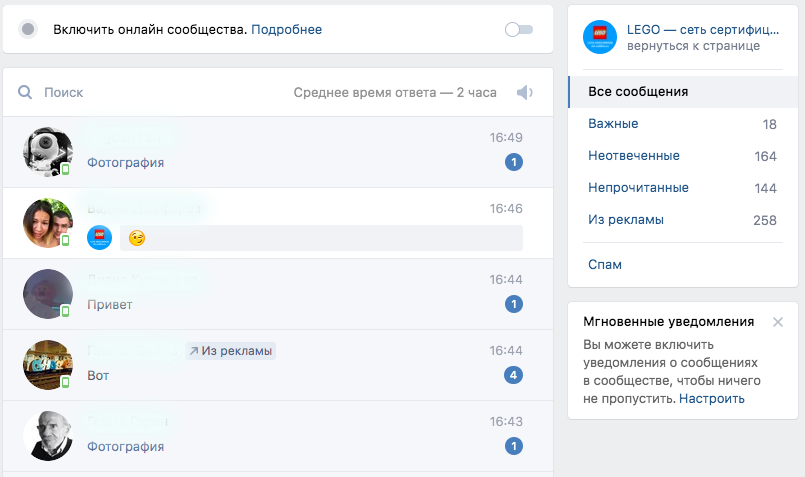Click unread badge on 16:43 conversation
The width and height of the screenshot is (805, 477).
pyautogui.click(x=513, y=446)
